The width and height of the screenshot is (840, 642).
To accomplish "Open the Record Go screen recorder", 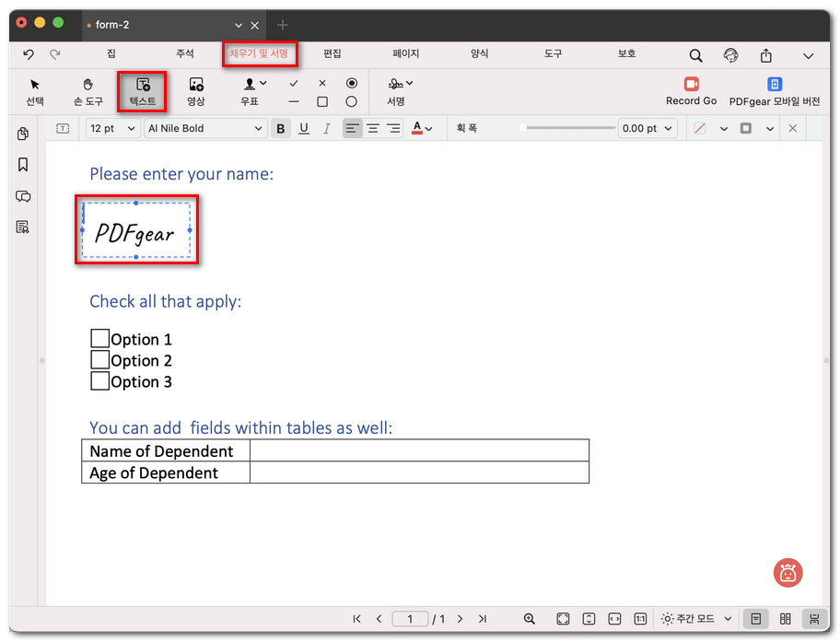I will pos(691,91).
